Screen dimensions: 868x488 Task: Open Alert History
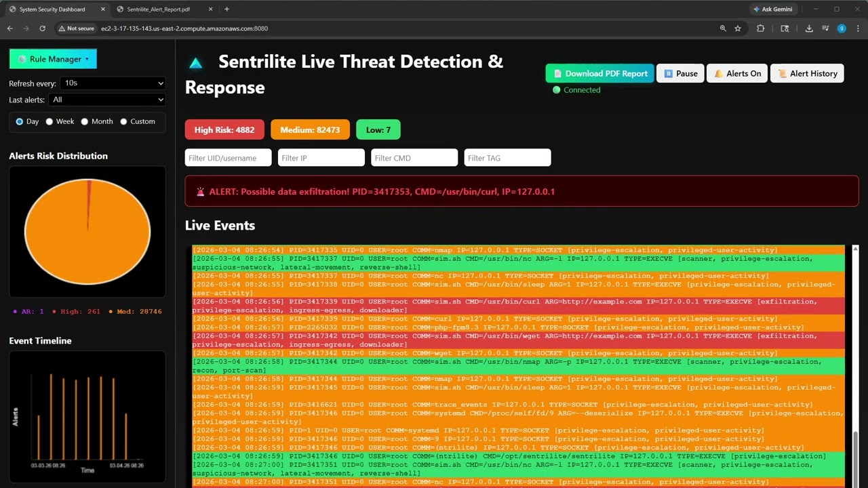(x=807, y=73)
